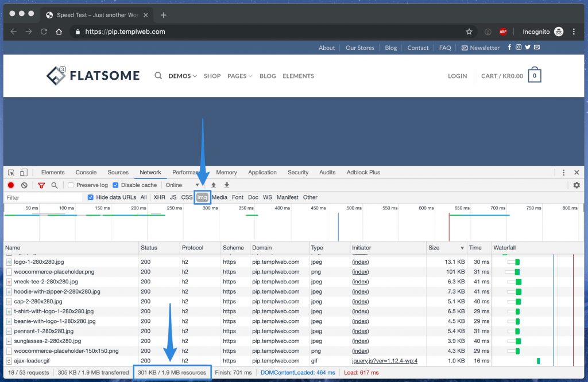The image size is (588, 382).
Task: Click the browser back arrow
Action: (x=14, y=32)
